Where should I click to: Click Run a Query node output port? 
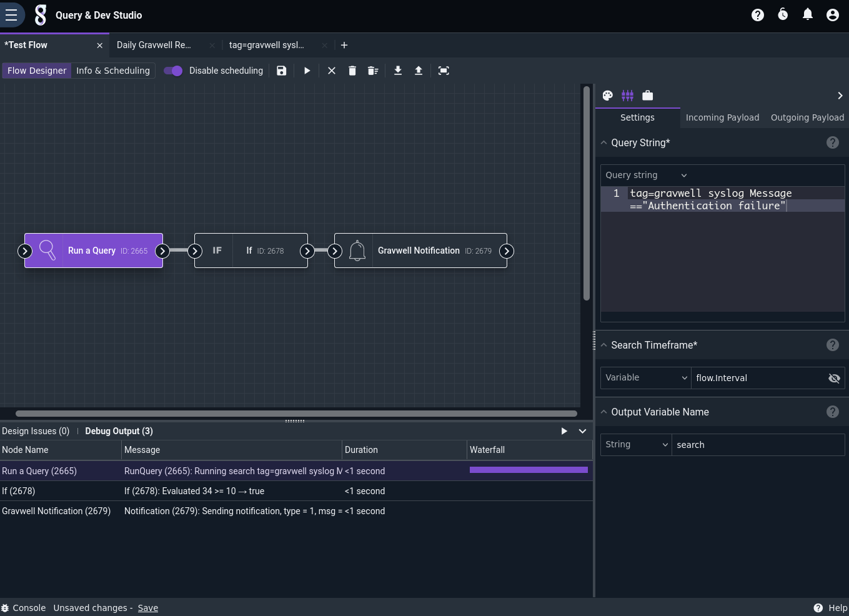[x=162, y=251]
